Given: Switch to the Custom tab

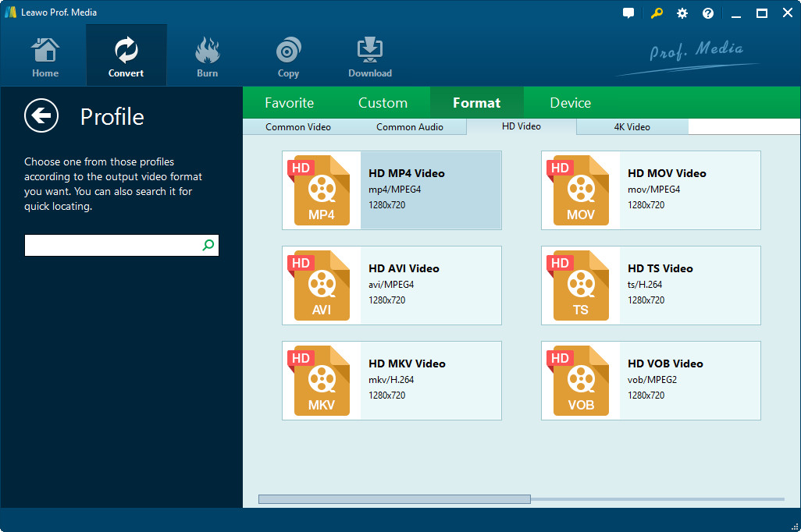Looking at the screenshot, I should [x=383, y=103].
